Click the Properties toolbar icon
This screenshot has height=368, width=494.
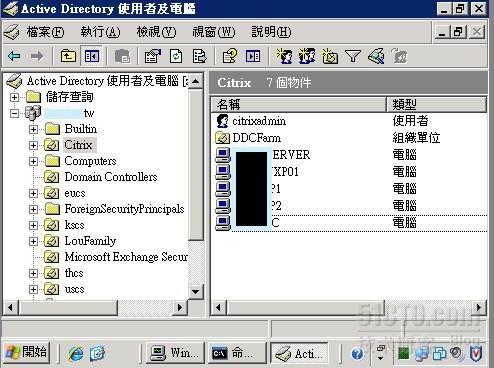[x=153, y=56]
